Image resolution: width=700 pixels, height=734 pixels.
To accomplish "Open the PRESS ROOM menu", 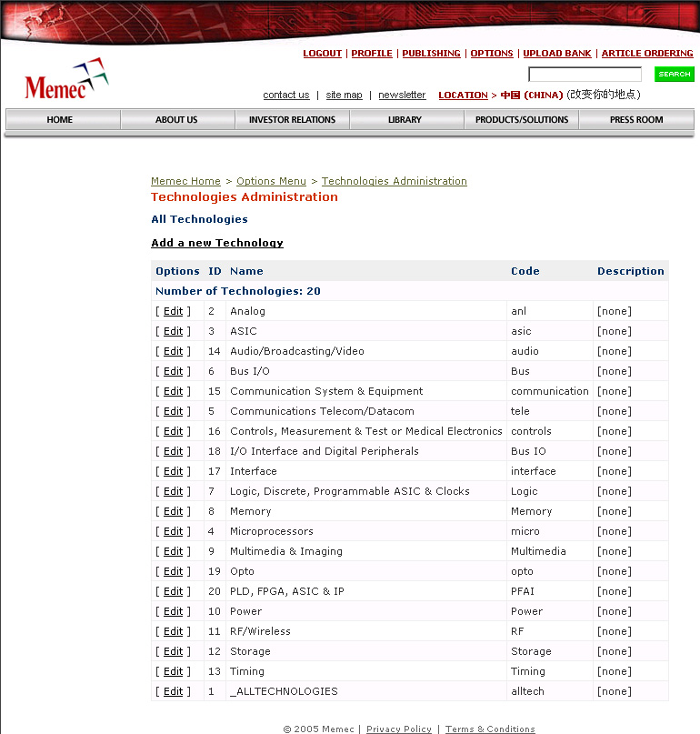I will tap(636, 119).
